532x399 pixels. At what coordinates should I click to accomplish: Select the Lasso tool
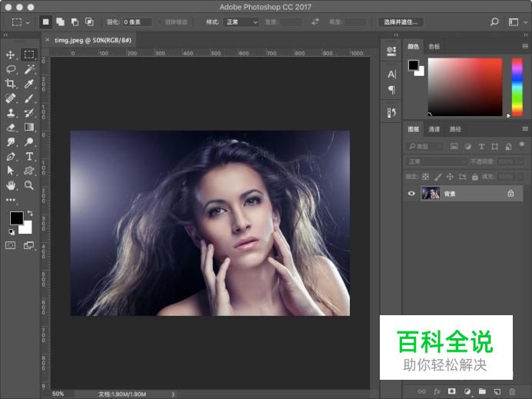11,69
